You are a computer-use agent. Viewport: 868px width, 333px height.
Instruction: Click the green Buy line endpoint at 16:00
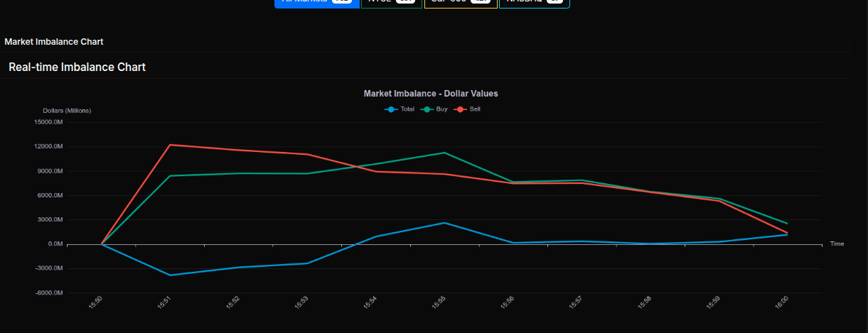[787, 224]
